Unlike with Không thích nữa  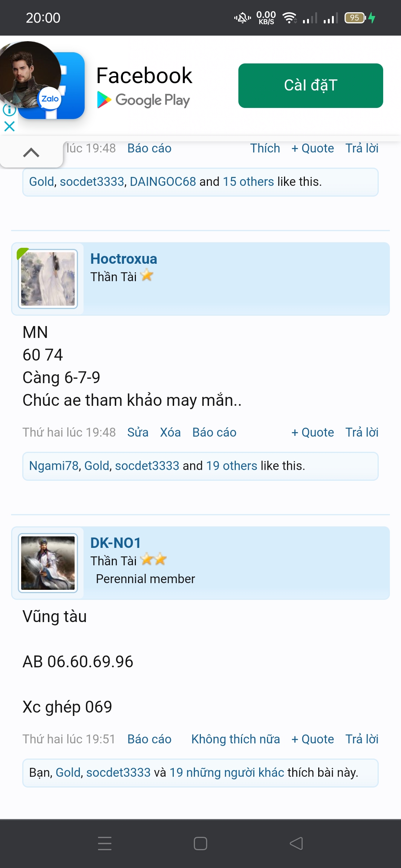click(x=236, y=739)
